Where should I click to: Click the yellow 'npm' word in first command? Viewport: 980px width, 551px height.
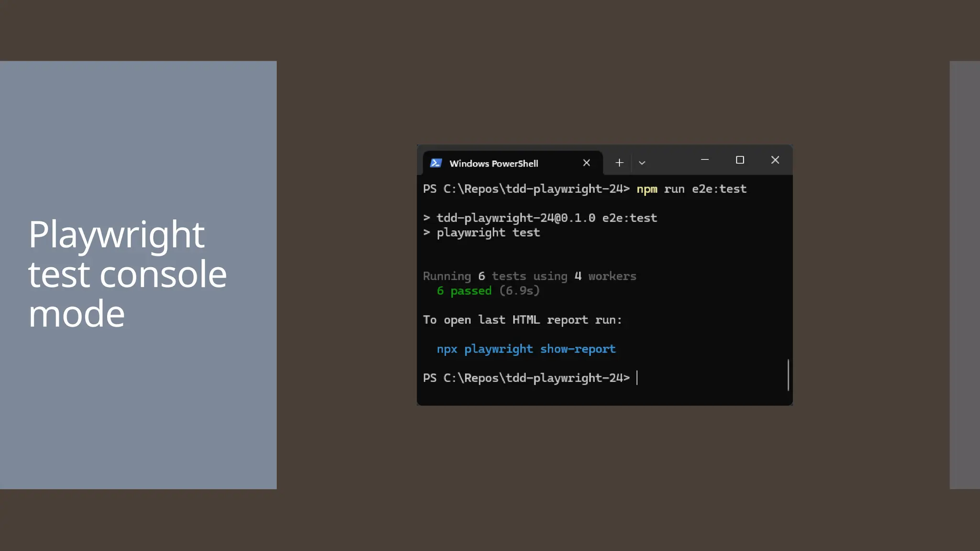pos(646,189)
